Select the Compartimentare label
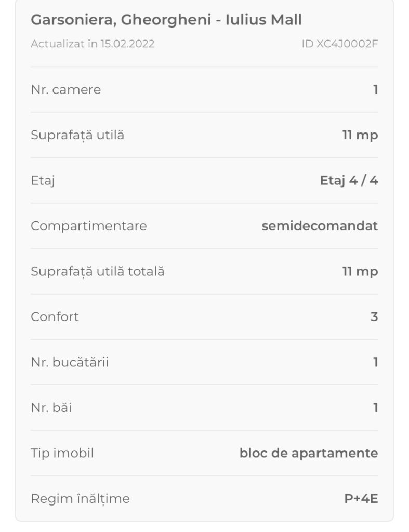This screenshot has height=532, width=409. [x=89, y=226]
